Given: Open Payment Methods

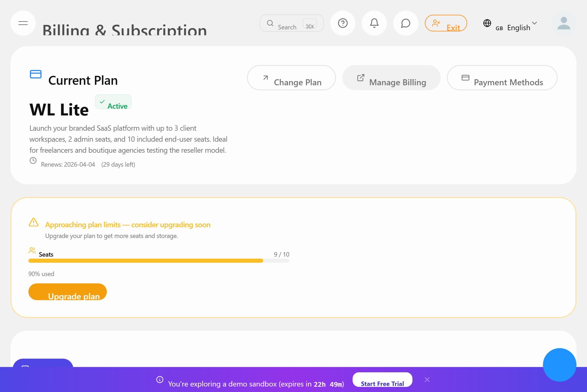Looking at the screenshot, I should coord(502,78).
